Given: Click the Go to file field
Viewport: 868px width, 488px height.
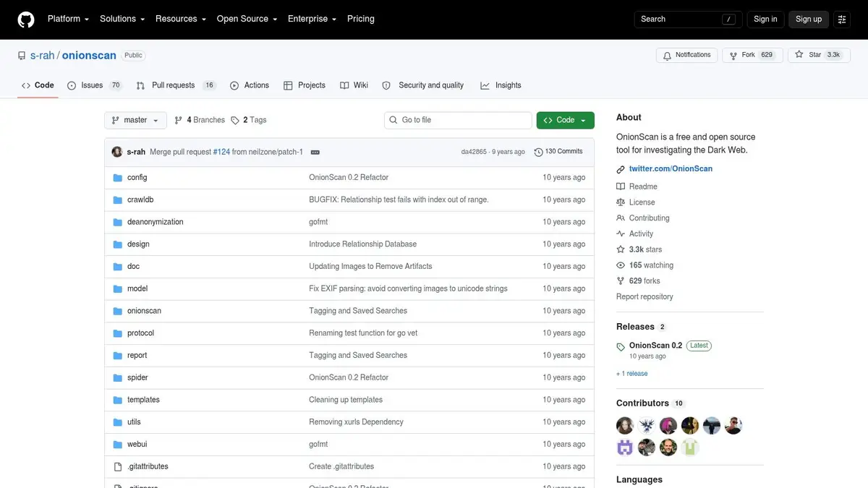Looking at the screenshot, I should [458, 120].
